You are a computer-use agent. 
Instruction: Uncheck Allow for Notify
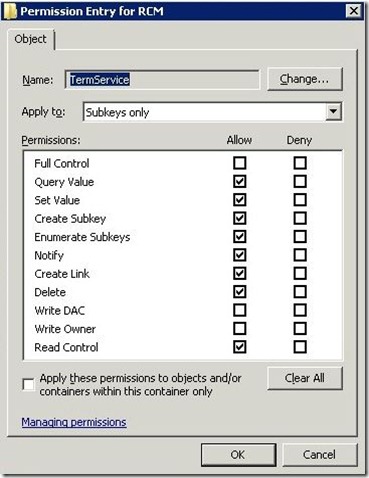point(240,255)
